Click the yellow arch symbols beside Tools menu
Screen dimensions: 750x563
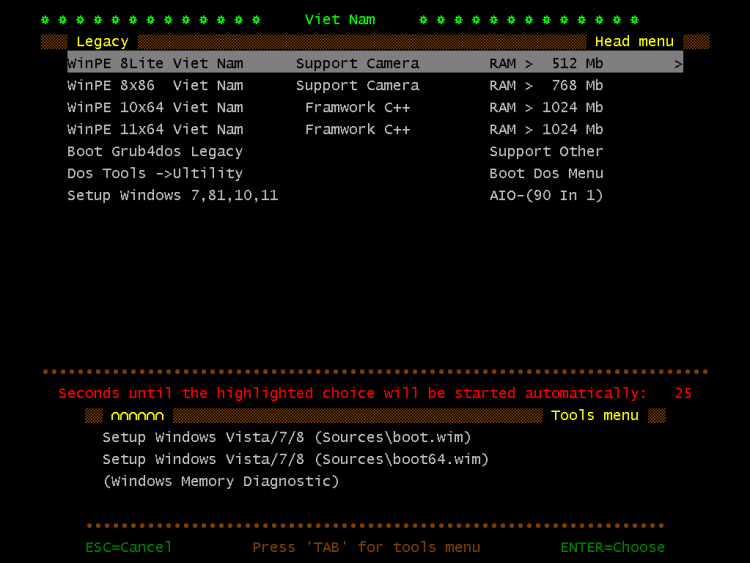click(x=137, y=415)
